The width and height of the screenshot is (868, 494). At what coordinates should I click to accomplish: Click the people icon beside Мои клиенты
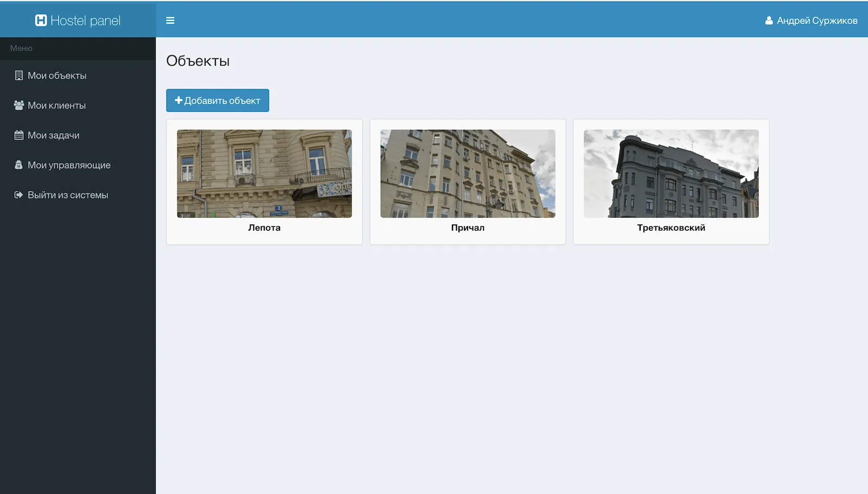tap(19, 105)
